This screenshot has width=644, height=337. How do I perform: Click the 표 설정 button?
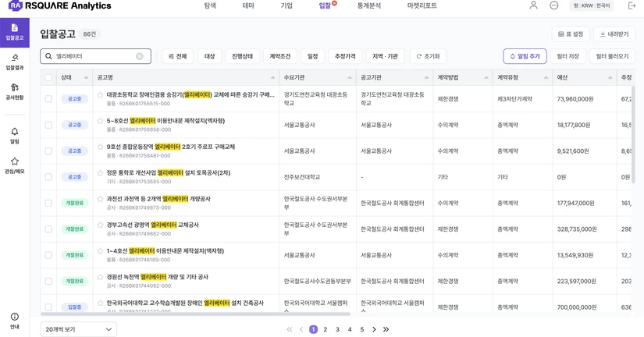(x=571, y=34)
